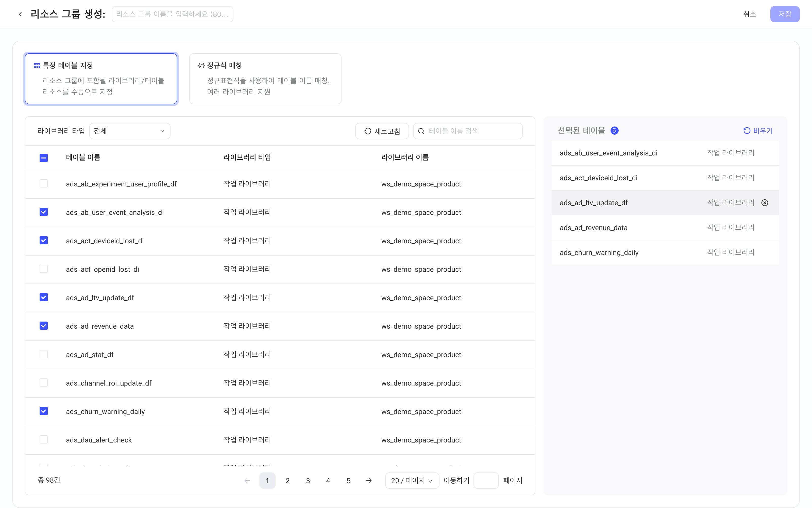Image resolution: width=812 pixels, height=508 pixels.
Task: Click 총 98건 total count text
Action: tap(49, 480)
